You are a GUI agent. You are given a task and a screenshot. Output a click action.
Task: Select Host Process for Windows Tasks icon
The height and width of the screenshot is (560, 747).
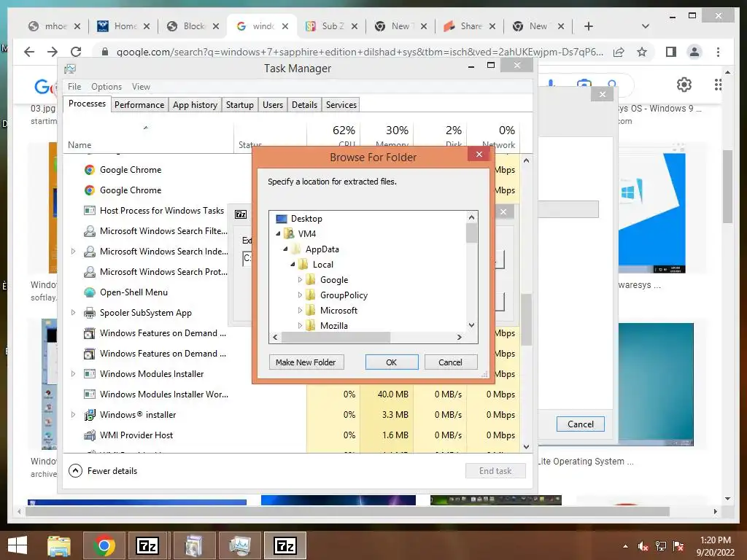(x=90, y=211)
